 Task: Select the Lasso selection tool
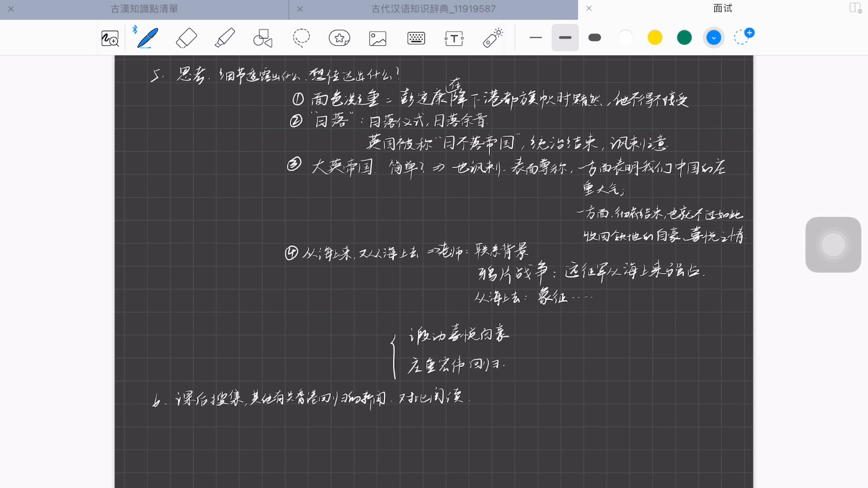click(301, 38)
